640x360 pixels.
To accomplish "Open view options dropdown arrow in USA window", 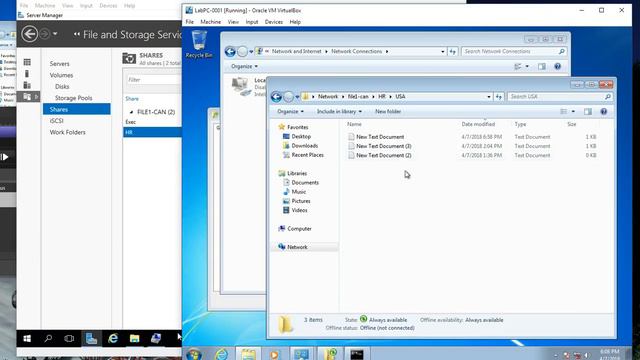I will pos(573,111).
